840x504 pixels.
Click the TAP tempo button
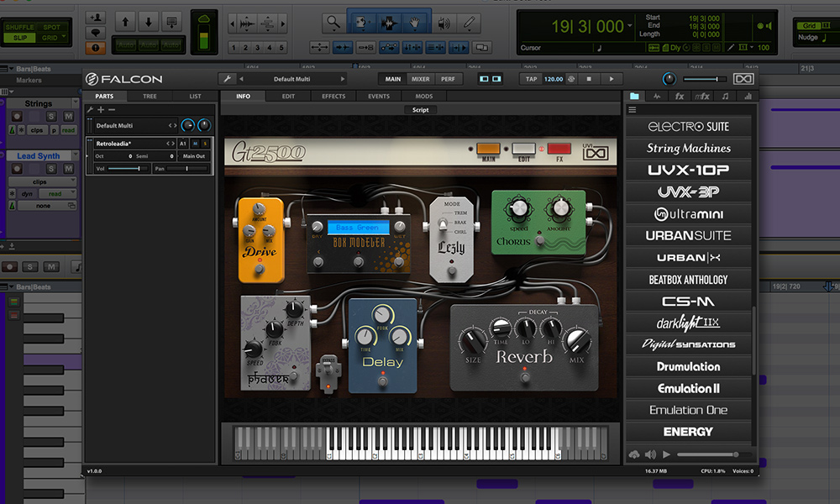coord(531,79)
